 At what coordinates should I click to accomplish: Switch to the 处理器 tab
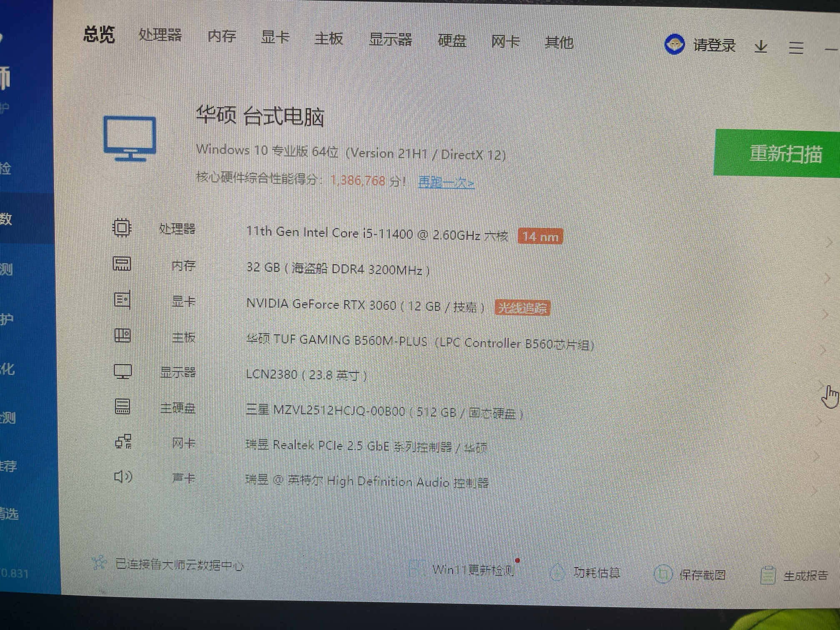click(160, 35)
